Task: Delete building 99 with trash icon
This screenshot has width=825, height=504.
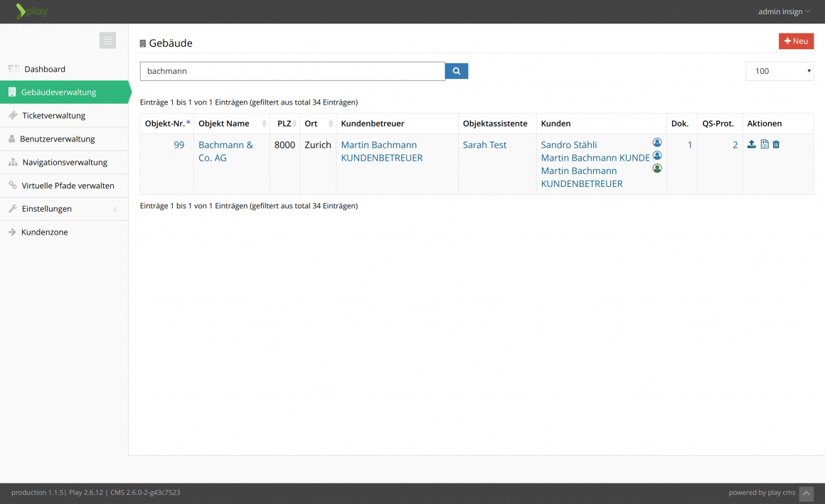Action: [776, 144]
